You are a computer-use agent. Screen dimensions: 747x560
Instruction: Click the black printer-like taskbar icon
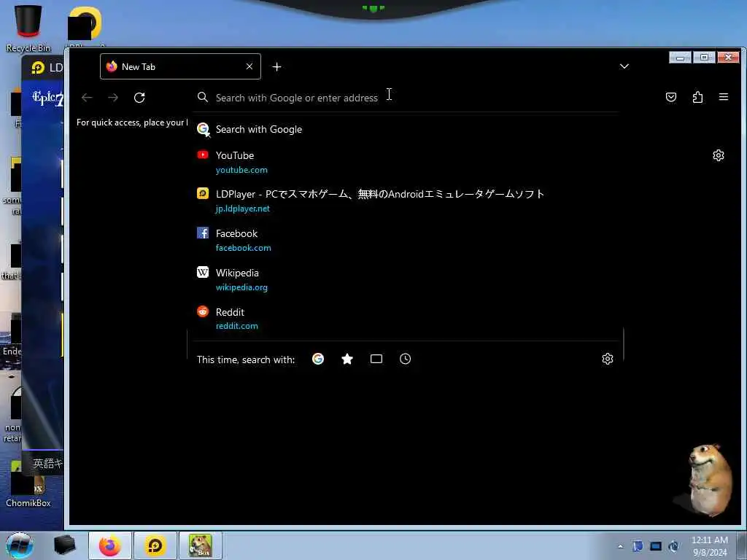64,545
